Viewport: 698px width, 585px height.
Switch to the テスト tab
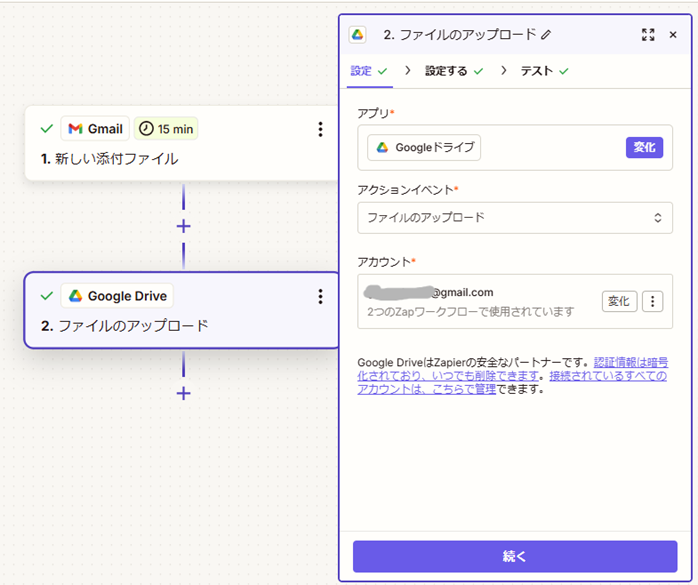tap(544, 71)
